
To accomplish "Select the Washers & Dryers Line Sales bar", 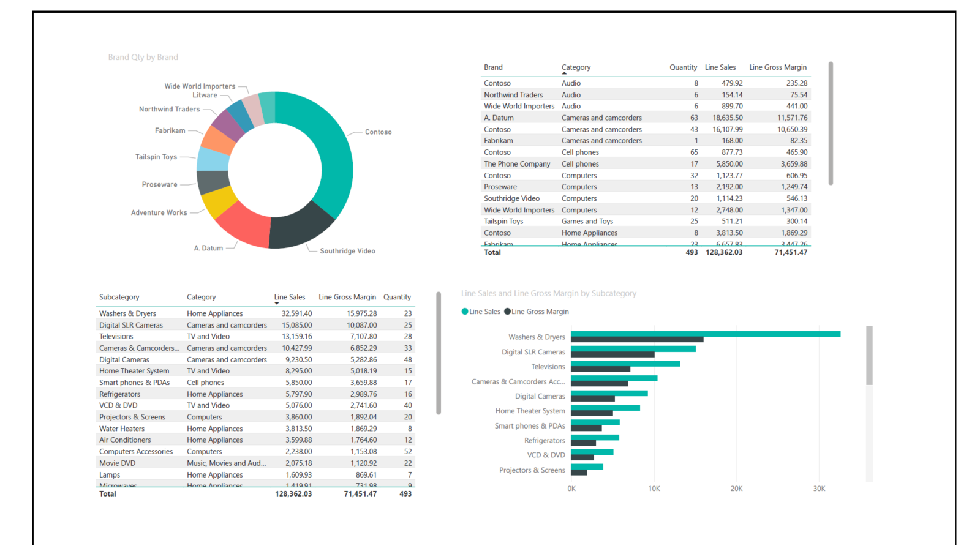I will coord(706,334).
